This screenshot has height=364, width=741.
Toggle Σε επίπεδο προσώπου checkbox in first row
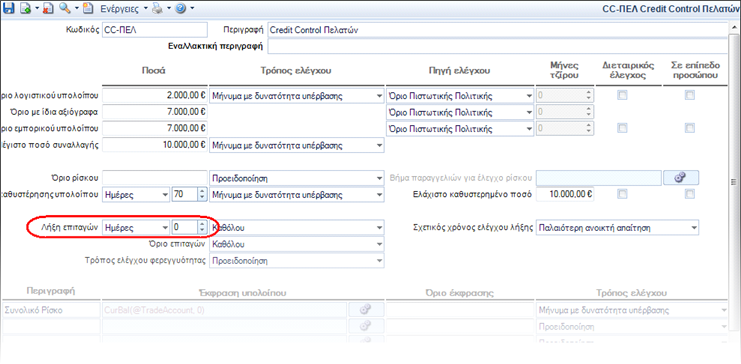pyautogui.click(x=690, y=95)
